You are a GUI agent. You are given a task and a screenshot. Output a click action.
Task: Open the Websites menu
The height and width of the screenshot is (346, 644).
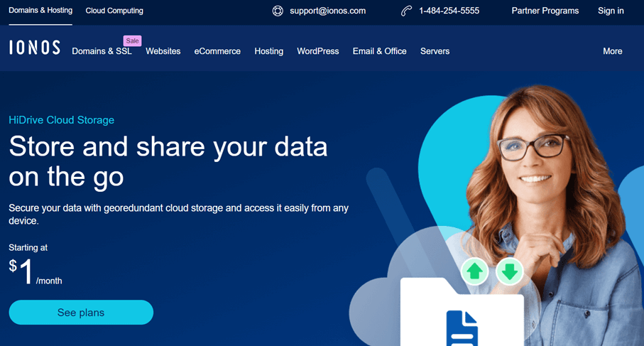pos(163,51)
